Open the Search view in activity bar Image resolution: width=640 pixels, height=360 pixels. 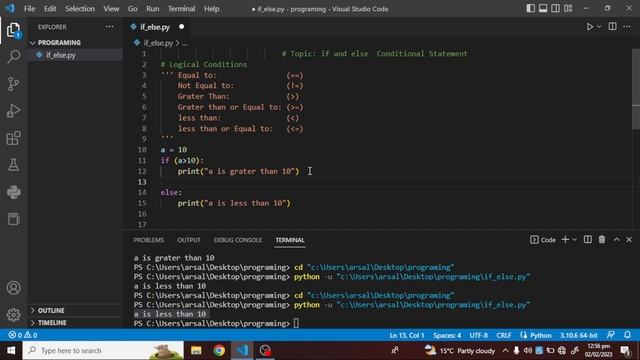coord(13,57)
